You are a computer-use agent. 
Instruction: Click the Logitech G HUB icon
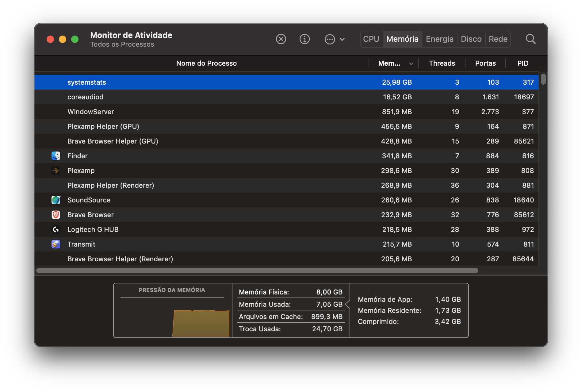[56, 229]
